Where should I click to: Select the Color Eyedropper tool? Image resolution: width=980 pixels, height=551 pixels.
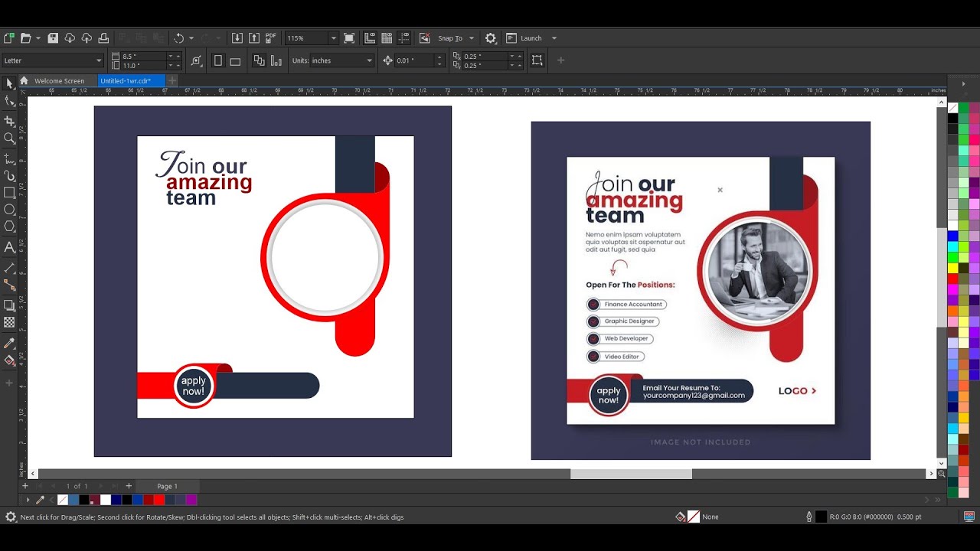pyautogui.click(x=9, y=343)
